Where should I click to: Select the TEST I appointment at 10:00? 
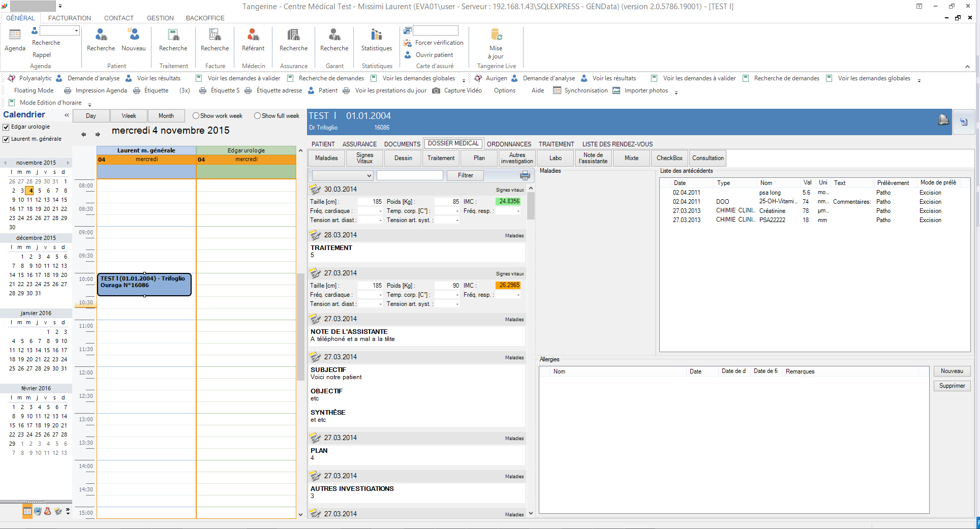pos(144,285)
